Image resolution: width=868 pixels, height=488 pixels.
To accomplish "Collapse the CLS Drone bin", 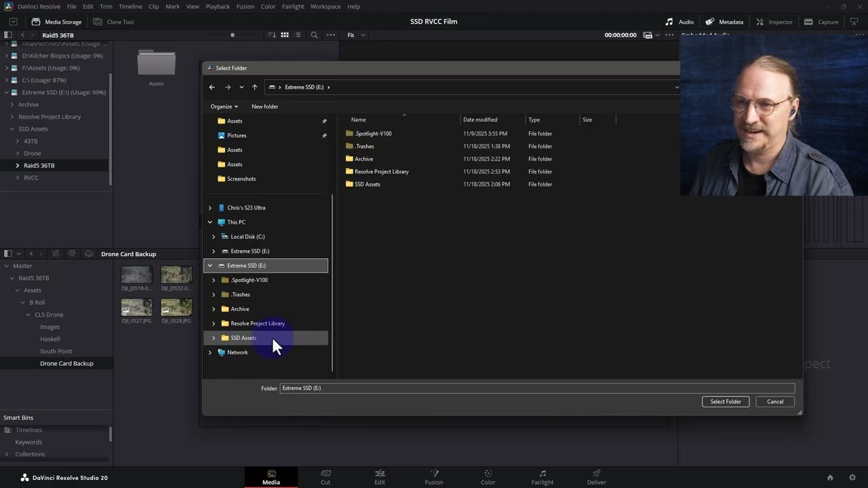I will click(x=29, y=314).
